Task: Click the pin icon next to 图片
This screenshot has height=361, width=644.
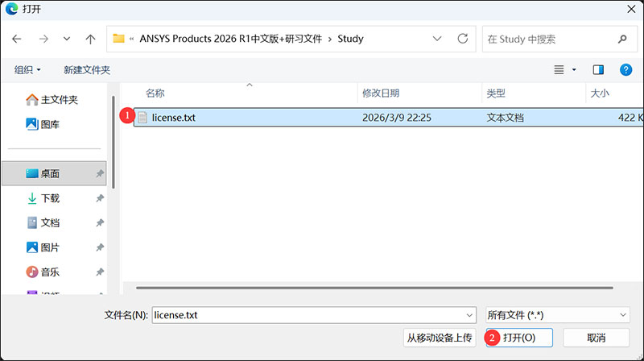Action: 100,247
